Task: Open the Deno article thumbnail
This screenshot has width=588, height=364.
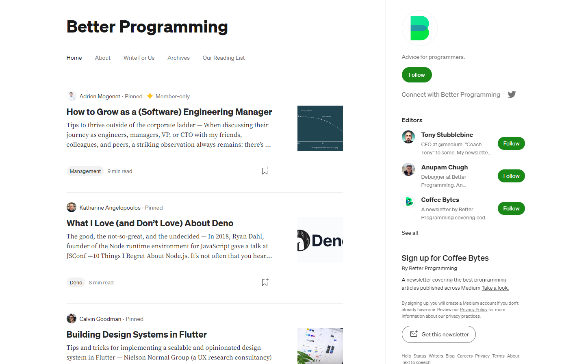Action: 320,240
